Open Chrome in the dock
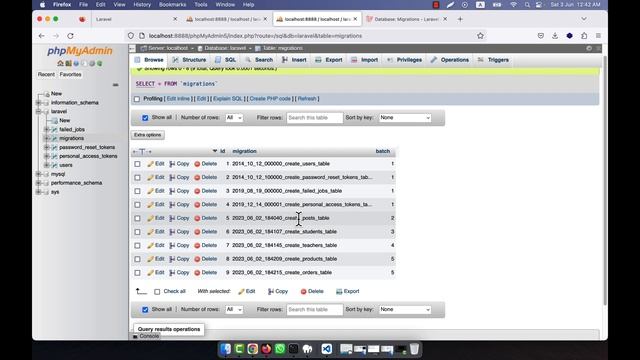Image resolution: width=640 pixels, height=360 pixels. coord(253,349)
